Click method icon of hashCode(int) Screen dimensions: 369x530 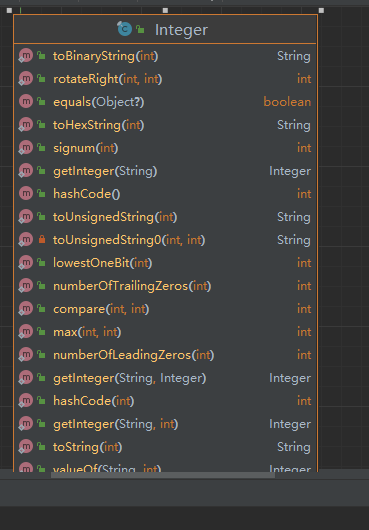click(26, 400)
